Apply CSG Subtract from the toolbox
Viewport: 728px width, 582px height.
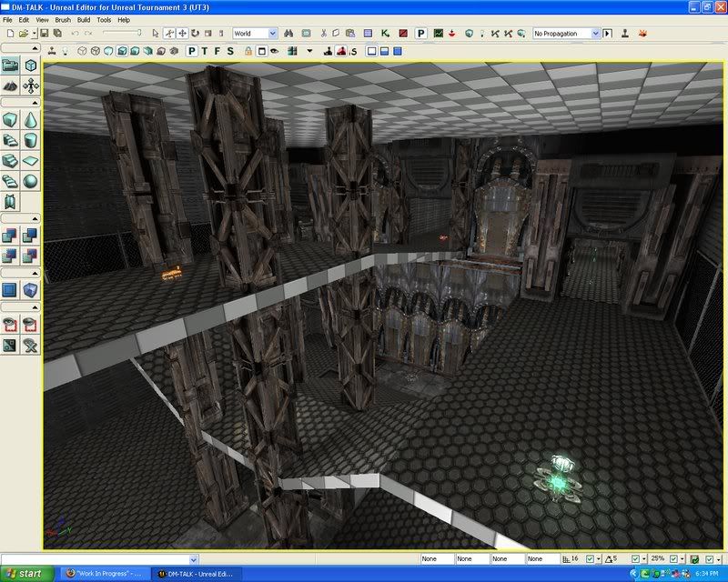31,236
